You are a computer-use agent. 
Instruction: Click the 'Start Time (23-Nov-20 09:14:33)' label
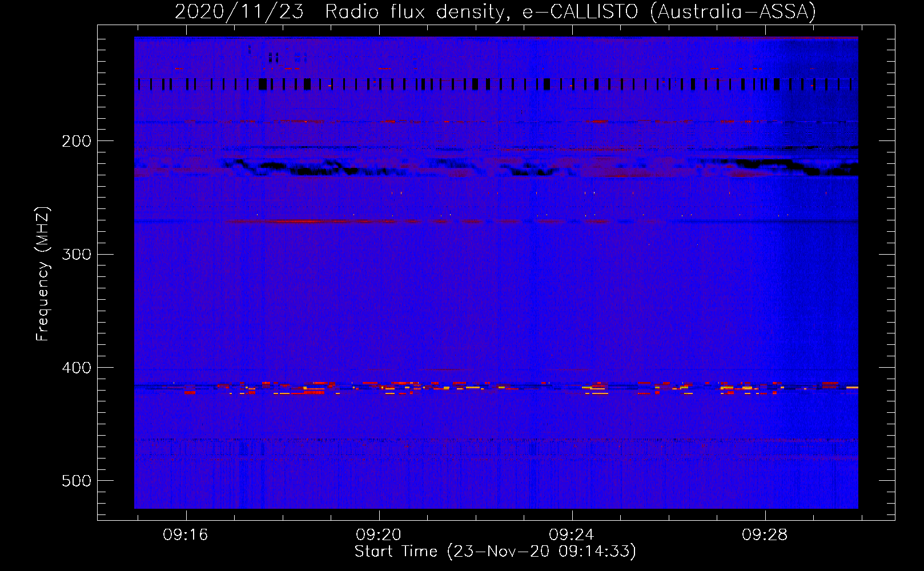(495, 552)
